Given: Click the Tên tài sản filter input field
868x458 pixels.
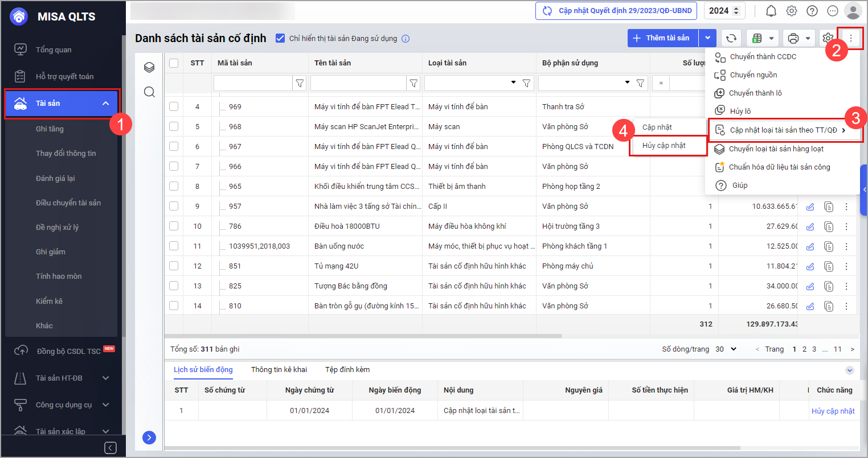Looking at the screenshot, I should [358, 83].
